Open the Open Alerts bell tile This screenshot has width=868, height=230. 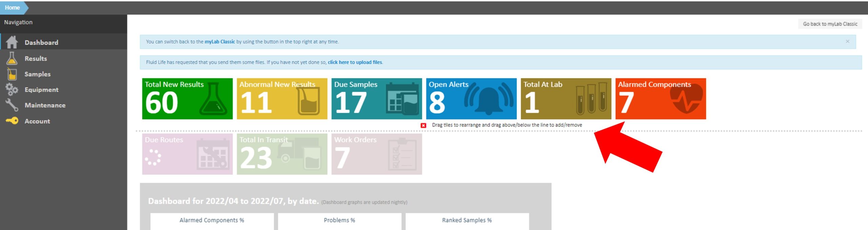pyautogui.click(x=471, y=99)
